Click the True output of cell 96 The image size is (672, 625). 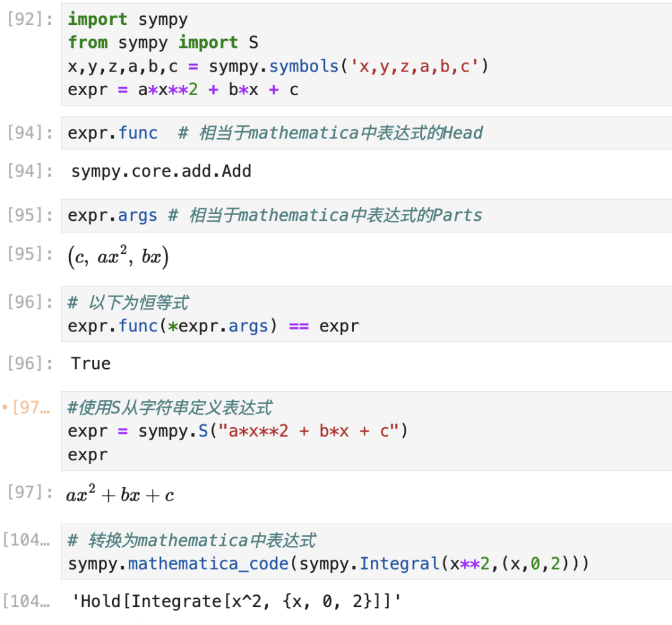point(91,363)
